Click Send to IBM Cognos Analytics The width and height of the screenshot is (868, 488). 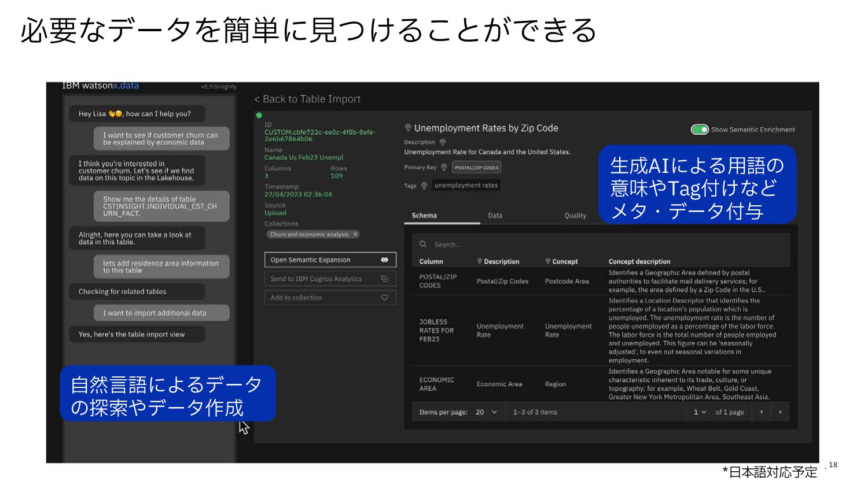point(330,279)
